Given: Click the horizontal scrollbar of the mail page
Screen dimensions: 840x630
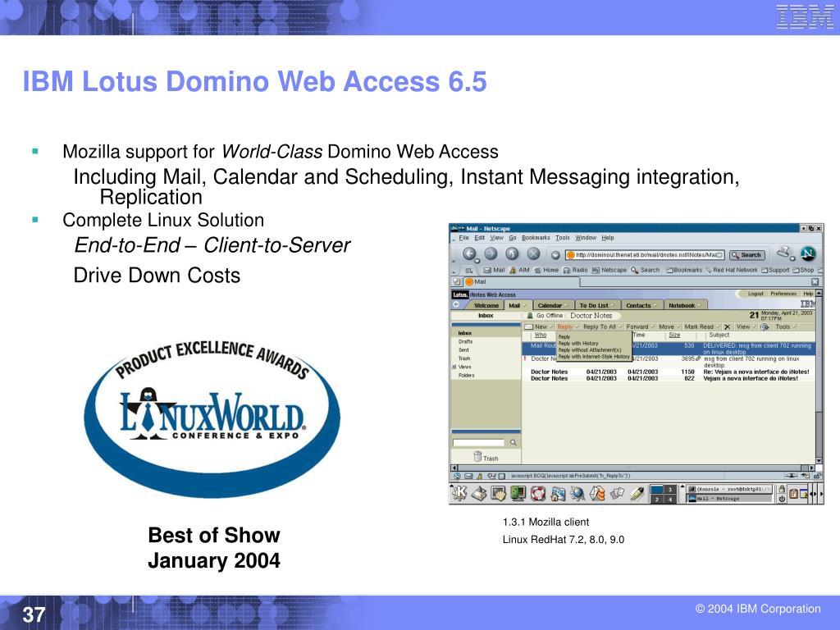Looking at the screenshot, I should tap(633, 468).
